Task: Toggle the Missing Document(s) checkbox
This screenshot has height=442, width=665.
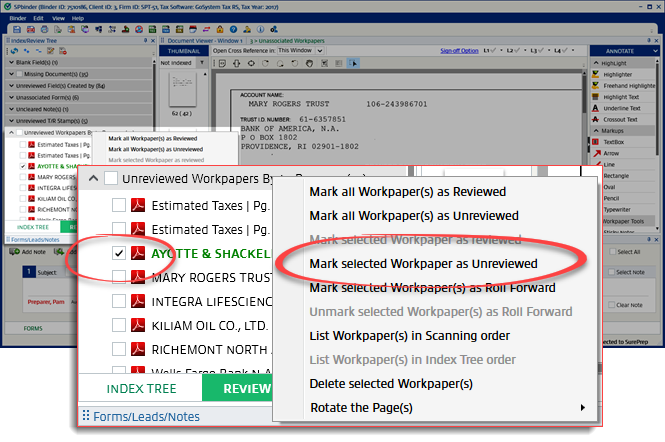Action: point(19,74)
